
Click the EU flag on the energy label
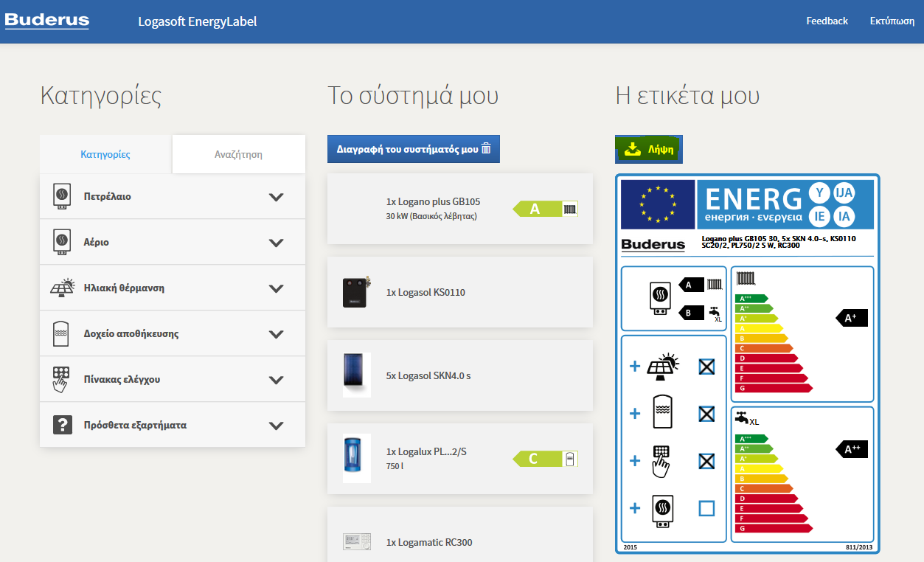pos(658,204)
